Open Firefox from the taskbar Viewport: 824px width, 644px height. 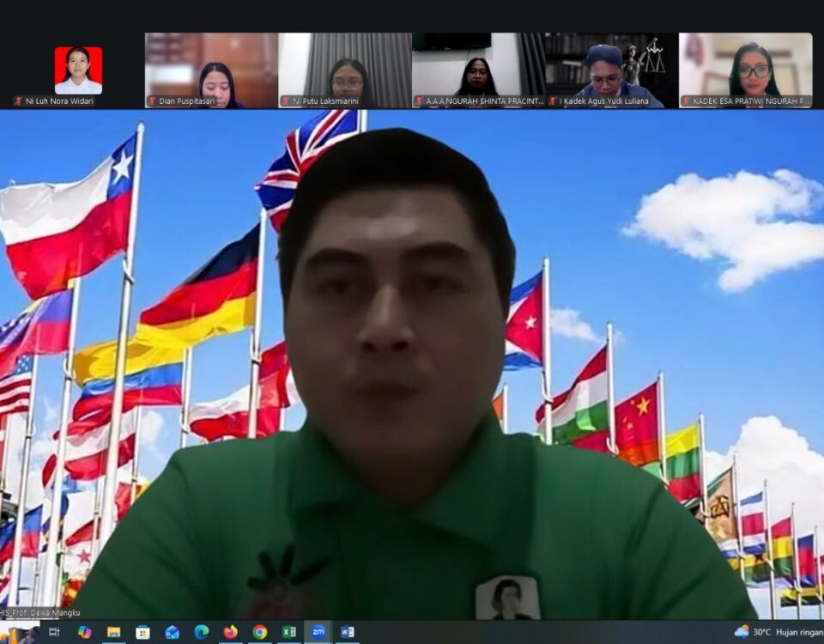pos(231,632)
